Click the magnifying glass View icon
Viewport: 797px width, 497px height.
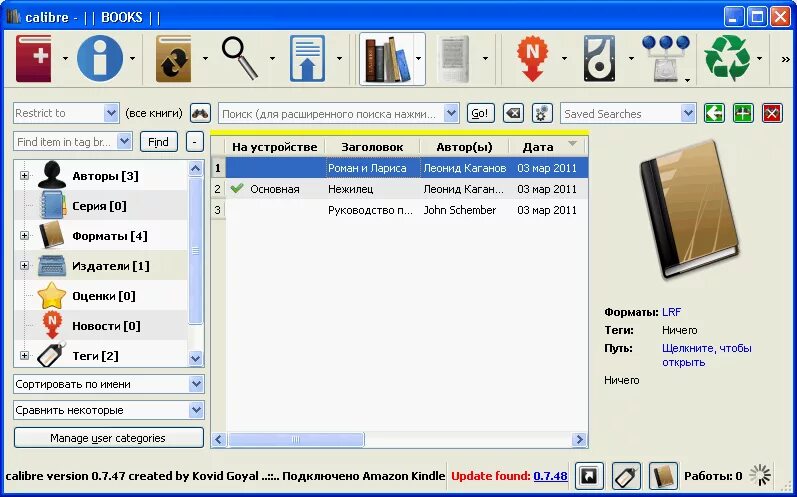[x=240, y=58]
